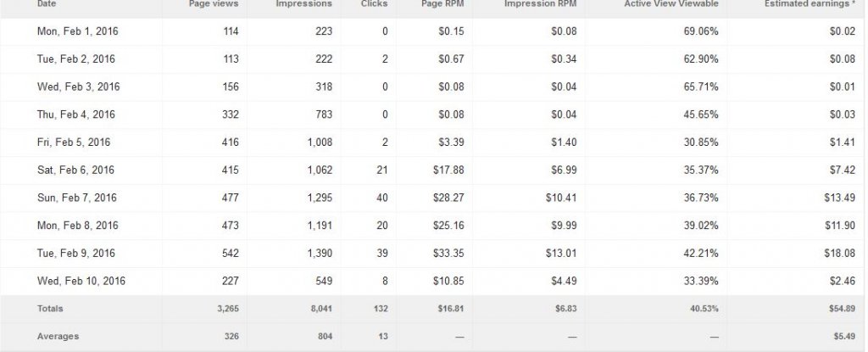Sort by Page views column header
This screenshot has height=352, width=868.
[214, 3]
